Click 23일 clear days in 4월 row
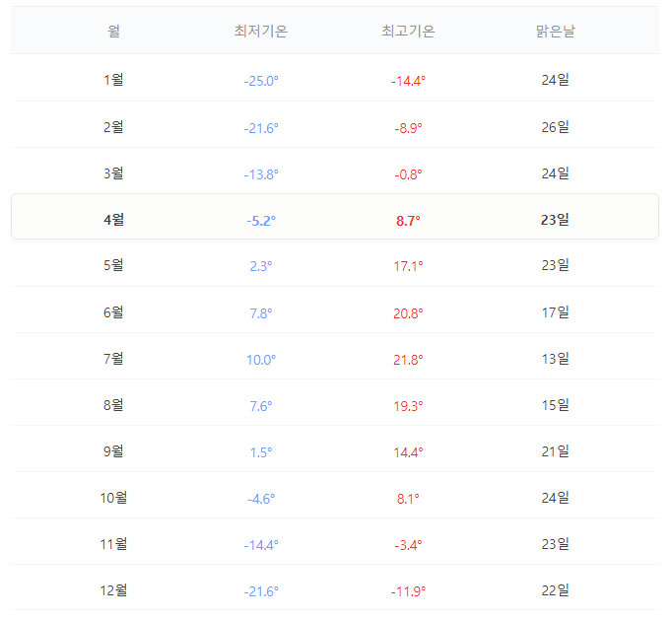This screenshot has width=672, height=619. (x=556, y=220)
